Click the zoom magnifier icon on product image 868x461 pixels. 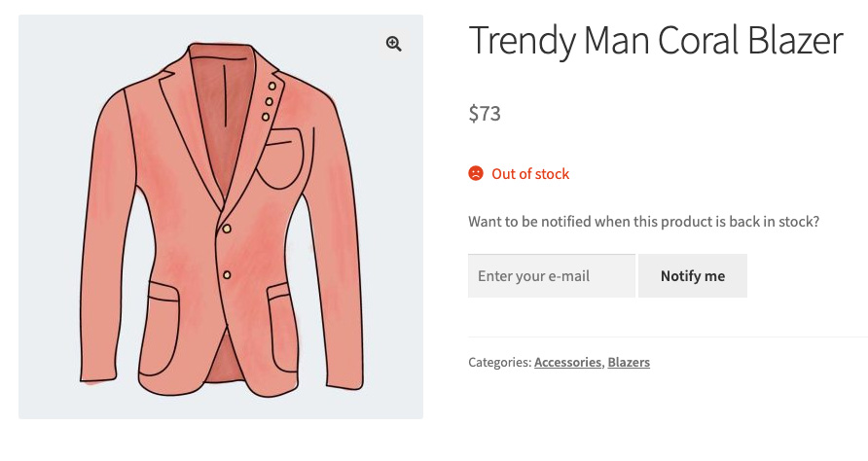[394, 44]
